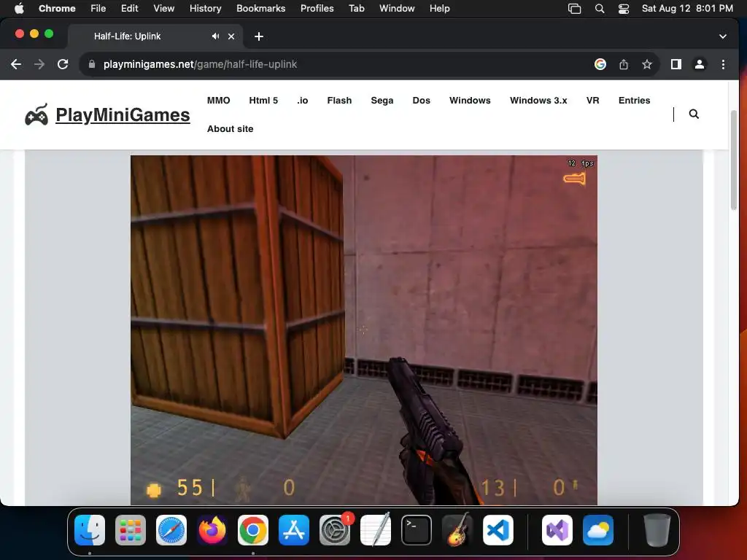747x560 pixels.
Task: Open the Bookmarks menu
Action: pyautogui.click(x=260, y=9)
